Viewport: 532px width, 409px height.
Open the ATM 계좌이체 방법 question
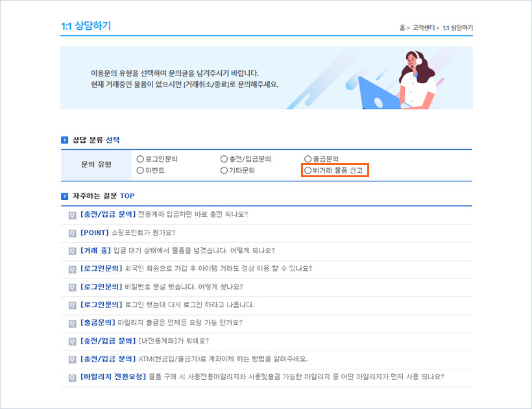[x=223, y=358]
